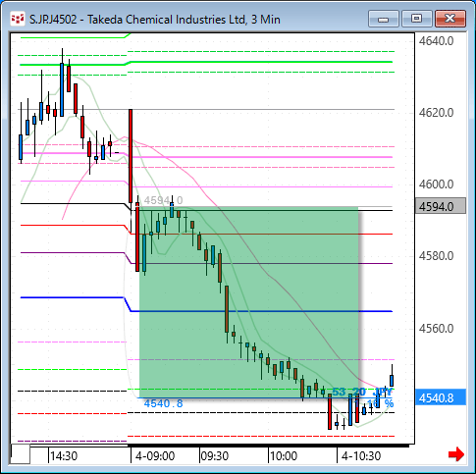Viewport: 476px width, 474px height.
Task: Click the 4600.0 price scale label
Action: [436, 184]
